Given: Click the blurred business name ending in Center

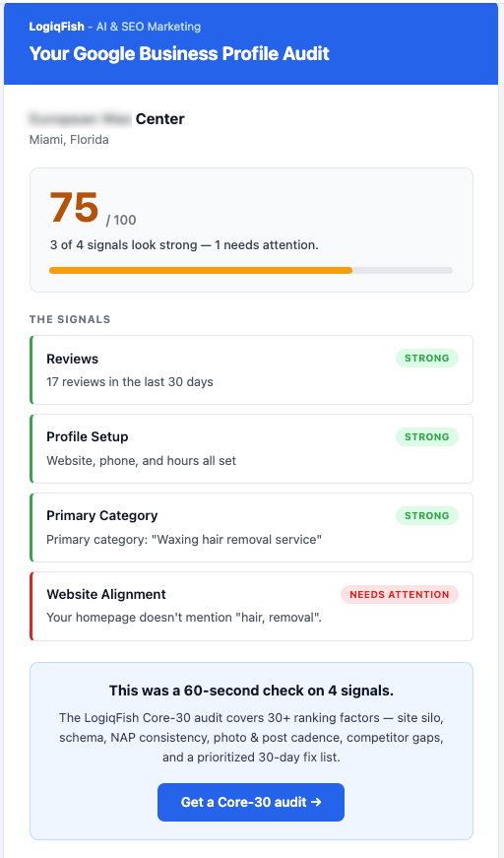Looking at the screenshot, I should [x=106, y=119].
